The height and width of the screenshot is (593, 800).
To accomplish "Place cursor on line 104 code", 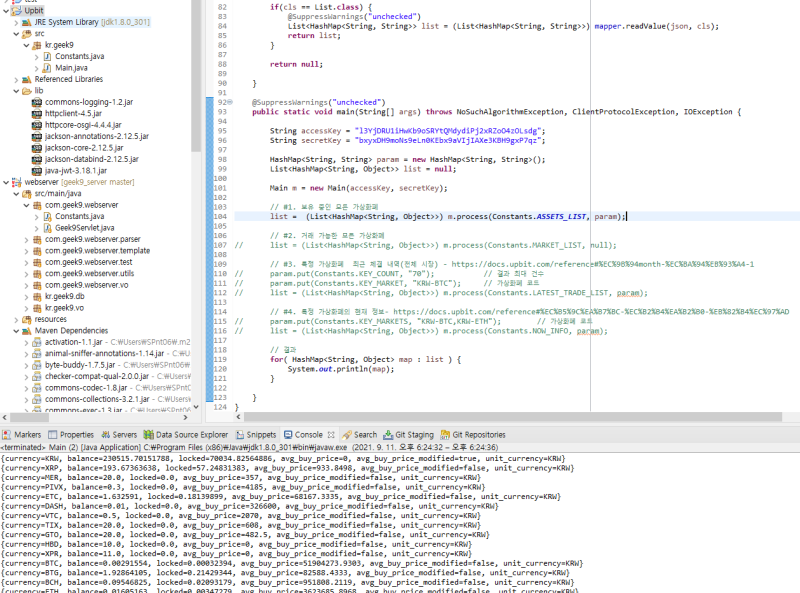I will (448, 216).
